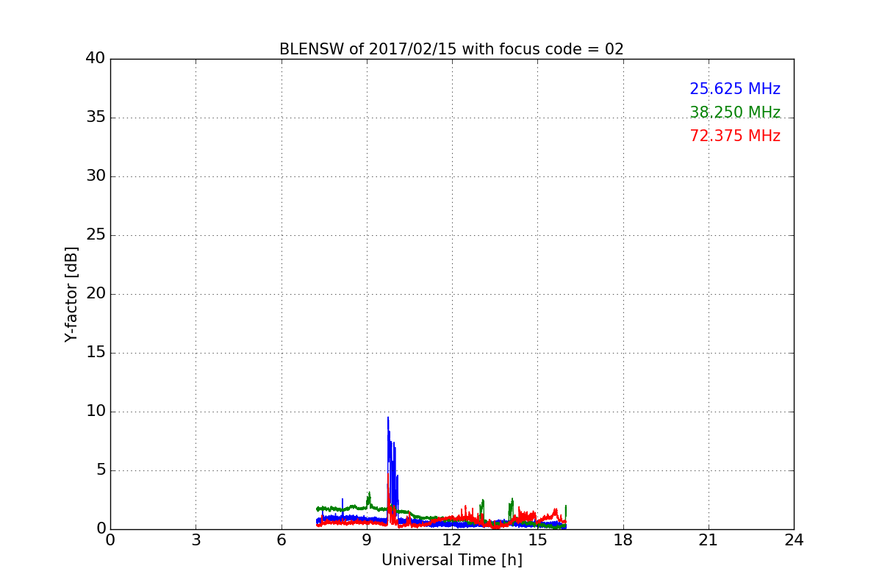Click the 'Universal Time [h]' axis label
The image size is (882, 588).
pos(452,560)
